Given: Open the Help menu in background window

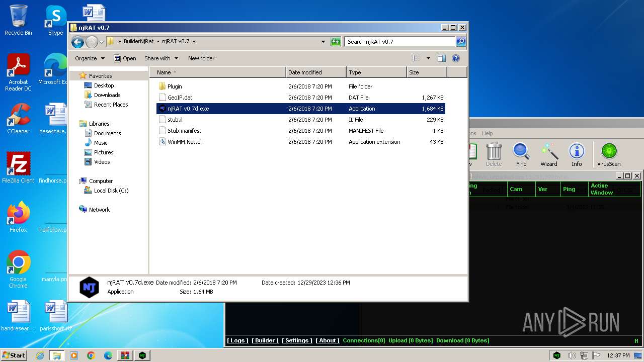Looking at the screenshot, I should [487, 133].
